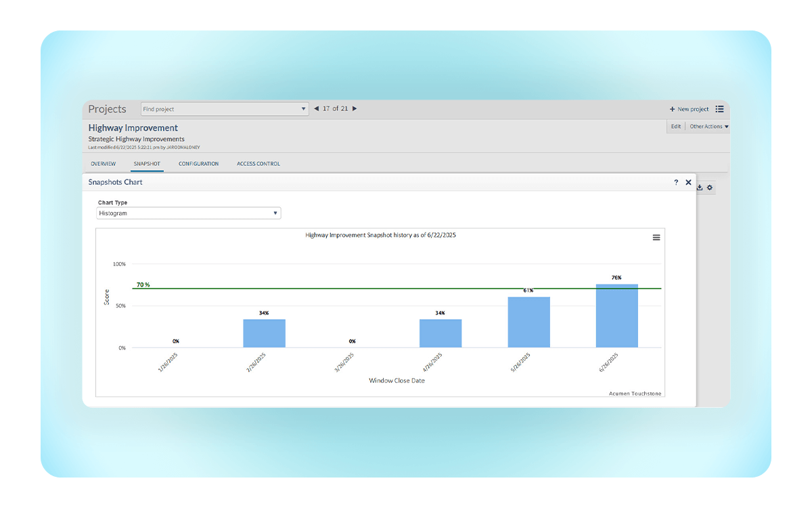Screen dimensions: 812x508
Task: Select the Snapshot tab
Action: coord(147,164)
